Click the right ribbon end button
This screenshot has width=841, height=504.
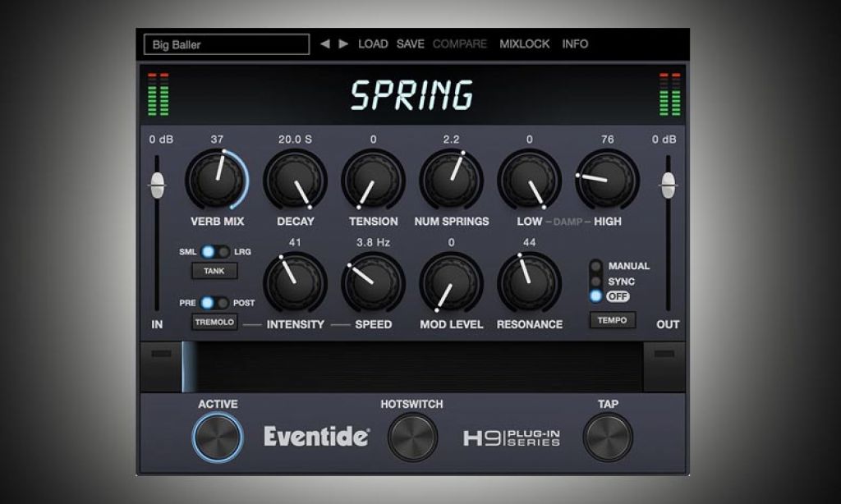click(664, 367)
